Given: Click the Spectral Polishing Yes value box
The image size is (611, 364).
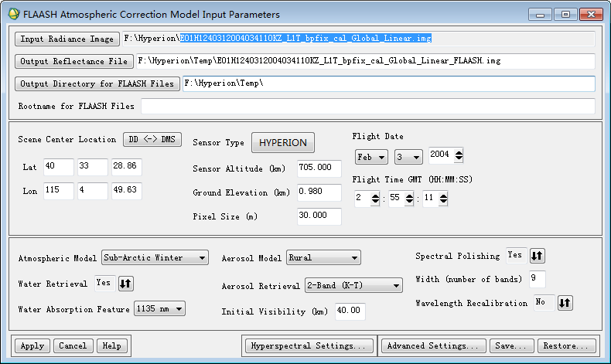Looking at the screenshot, I should pos(517,255).
